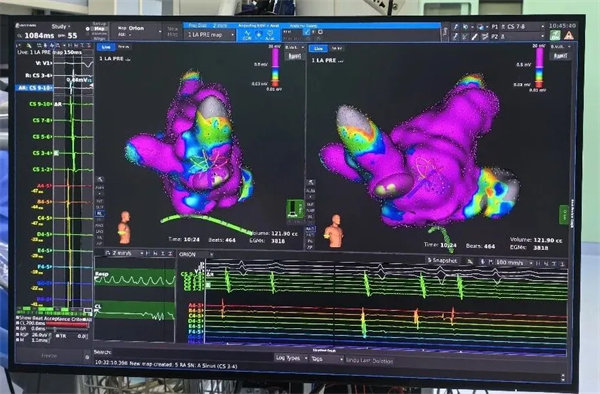Switch right map view to Live tab
This screenshot has width=600, height=394.
pos(318,49)
